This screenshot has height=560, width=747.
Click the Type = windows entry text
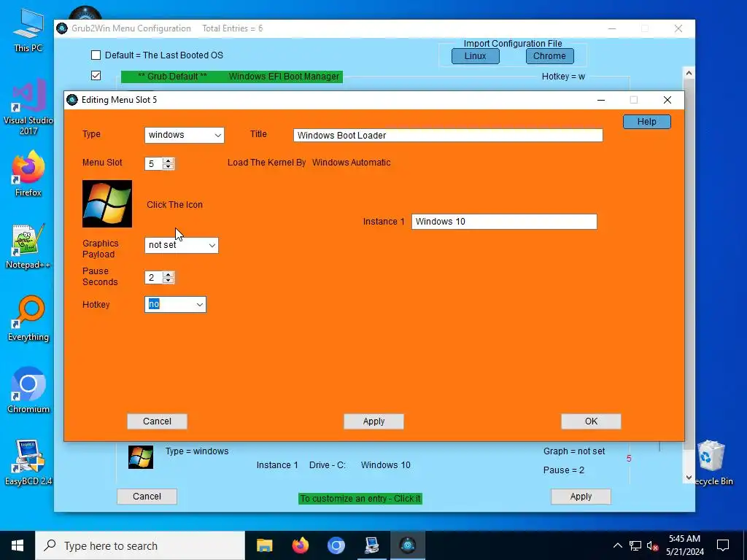pyautogui.click(x=197, y=451)
